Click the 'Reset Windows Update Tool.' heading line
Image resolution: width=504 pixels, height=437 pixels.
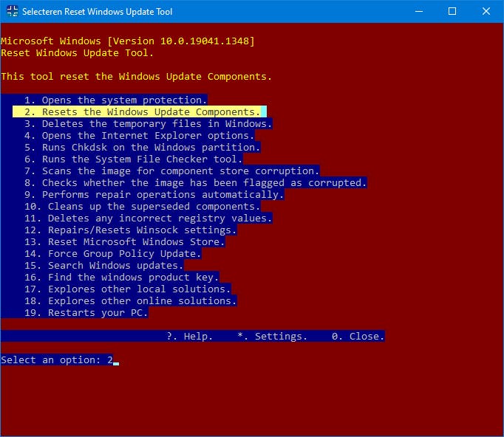77,53
